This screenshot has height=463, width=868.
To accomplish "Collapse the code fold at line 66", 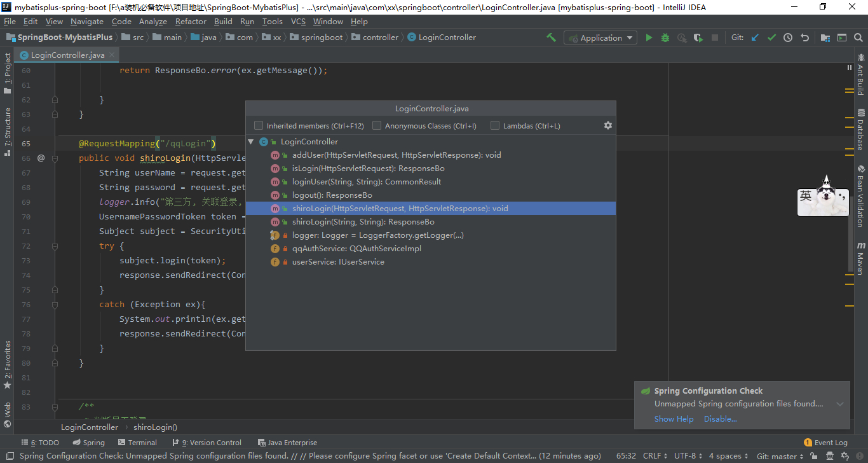I will 55,158.
